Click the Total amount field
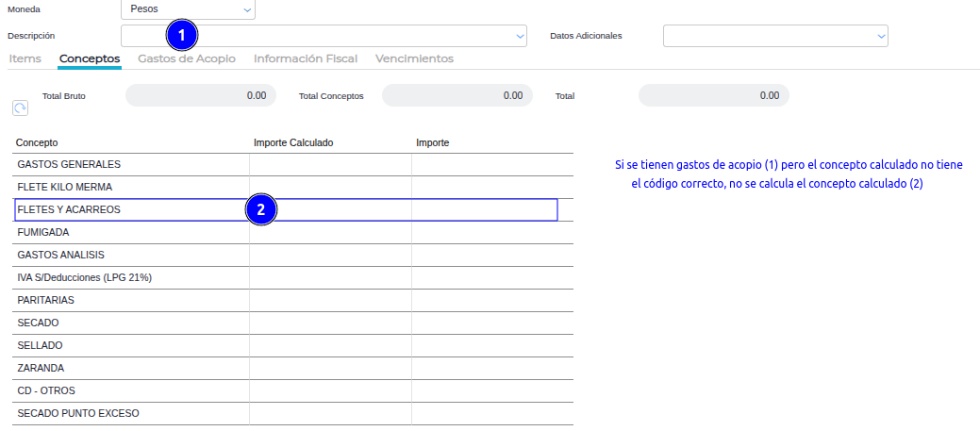Screen dimensions: 980x431 (713, 95)
